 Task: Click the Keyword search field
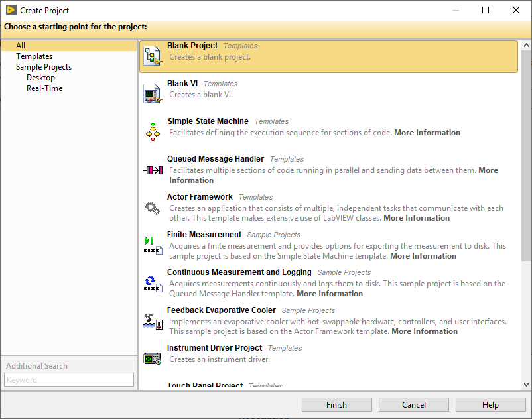[69, 380]
